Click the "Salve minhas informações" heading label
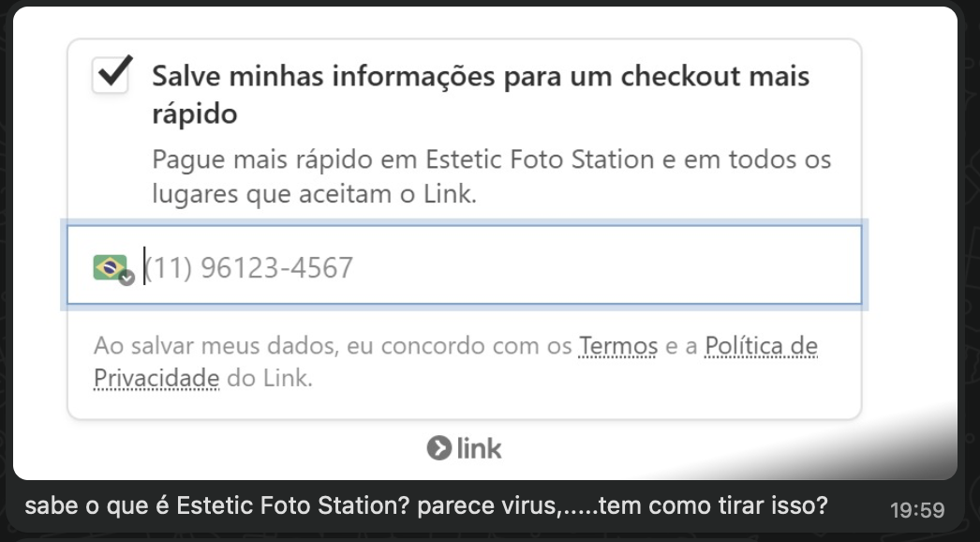980x542 pixels. [481, 76]
